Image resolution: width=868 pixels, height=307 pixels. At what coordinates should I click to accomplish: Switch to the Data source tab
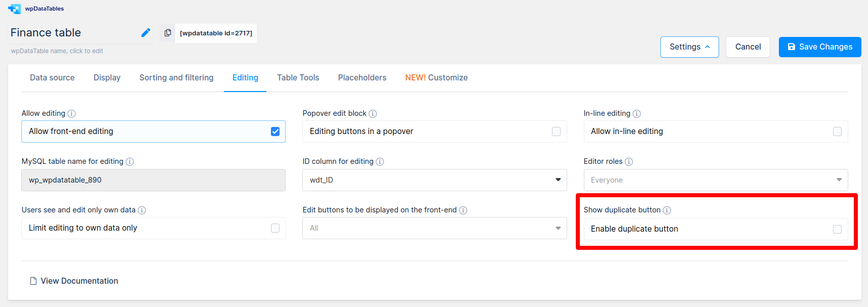(x=52, y=78)
